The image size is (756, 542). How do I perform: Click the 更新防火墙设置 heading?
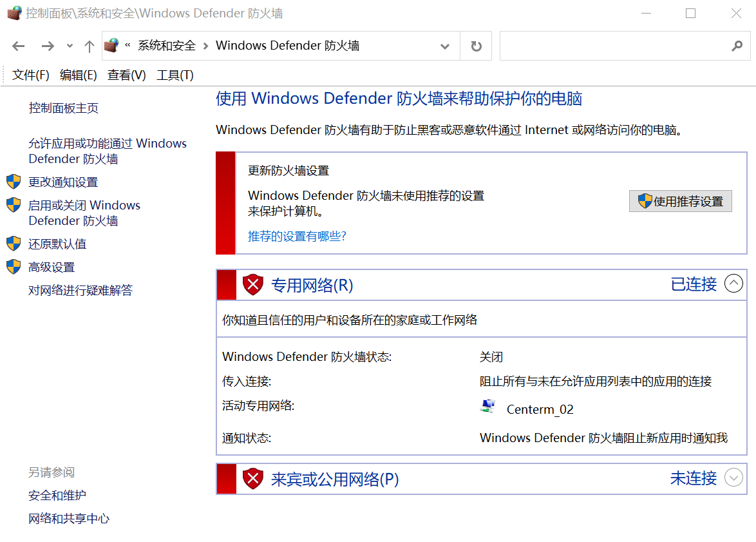[x=288, y=171]
